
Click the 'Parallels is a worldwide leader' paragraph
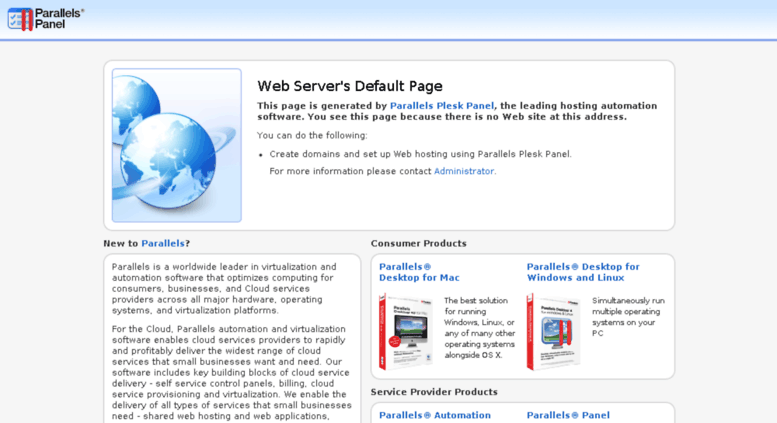coord(223,289)
